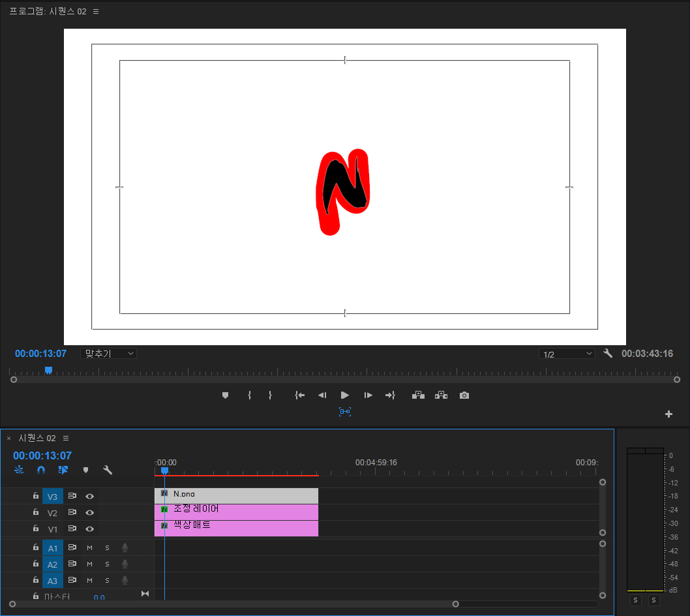Go to In point in program monitor
The width and height of the screenshot is (690, 616).
300,395
